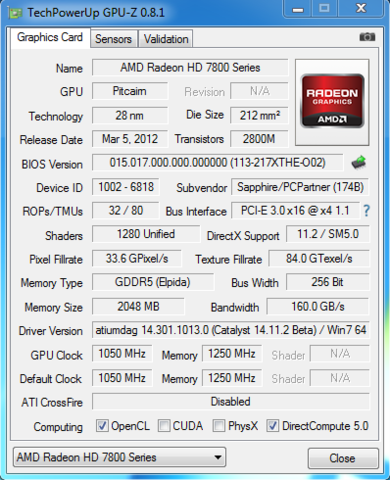This screenshot has width=390, height=480.
Task: Click the BIOS Version field
Action: [218, 163]
